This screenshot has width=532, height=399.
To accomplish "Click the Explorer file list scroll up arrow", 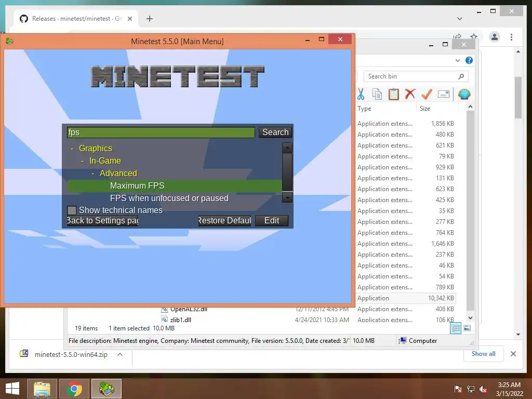I will click(x=470, y=107).
